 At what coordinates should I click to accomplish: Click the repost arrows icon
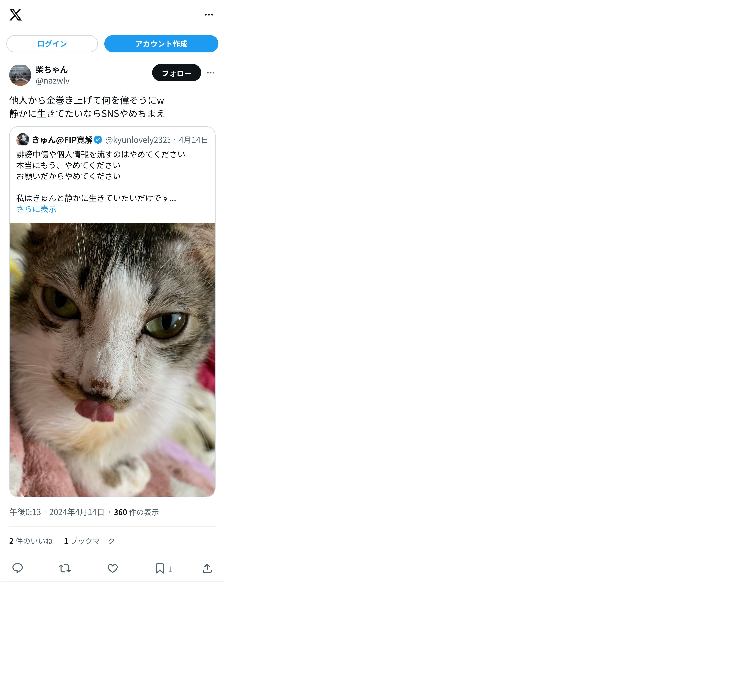(65, 568)
